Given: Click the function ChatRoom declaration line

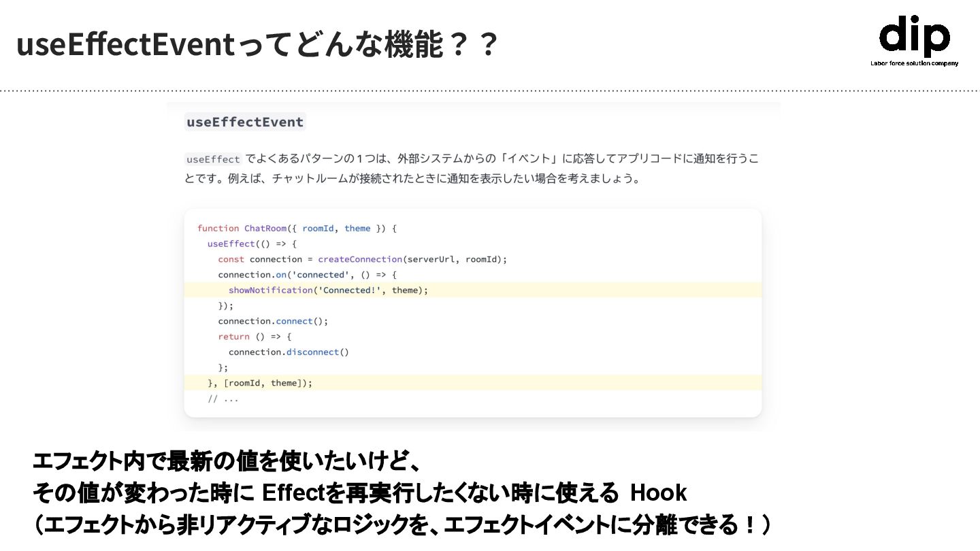Looking at the screenshot, I should (x=297, y=229).
